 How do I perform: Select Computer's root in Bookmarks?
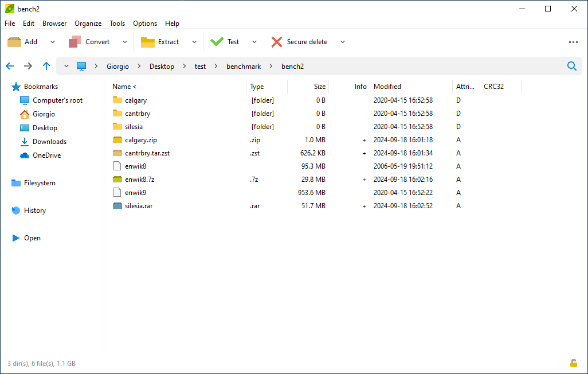tap(58, 100)
